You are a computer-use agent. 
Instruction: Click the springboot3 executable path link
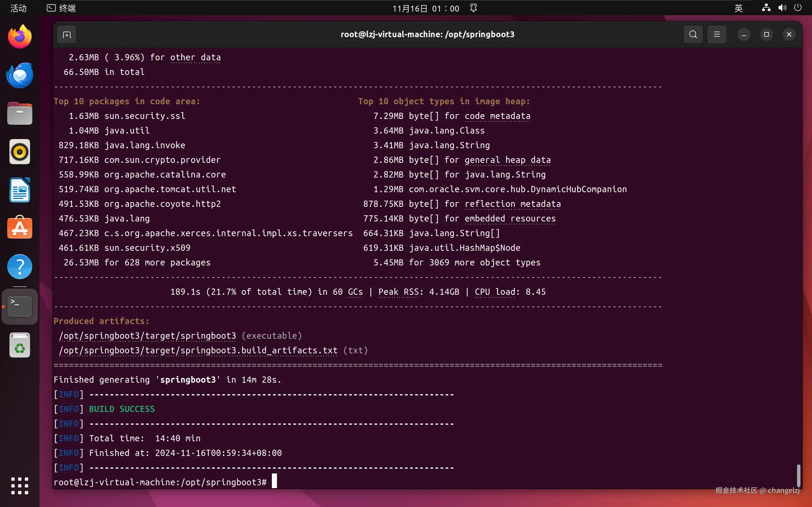147,336
